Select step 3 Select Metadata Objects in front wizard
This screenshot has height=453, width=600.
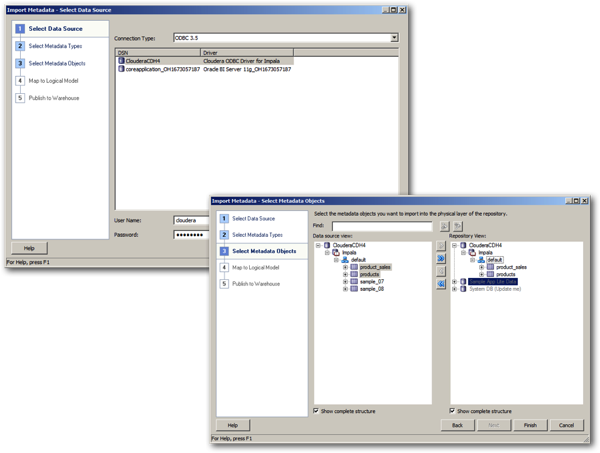pos(262,251)
